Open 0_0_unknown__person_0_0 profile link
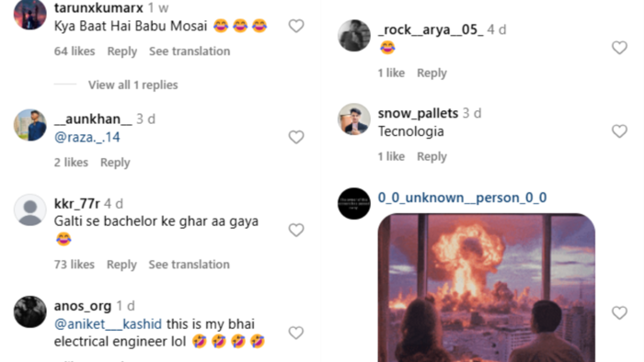This screenshot has height=362, width=644. (x=462, y=198)
